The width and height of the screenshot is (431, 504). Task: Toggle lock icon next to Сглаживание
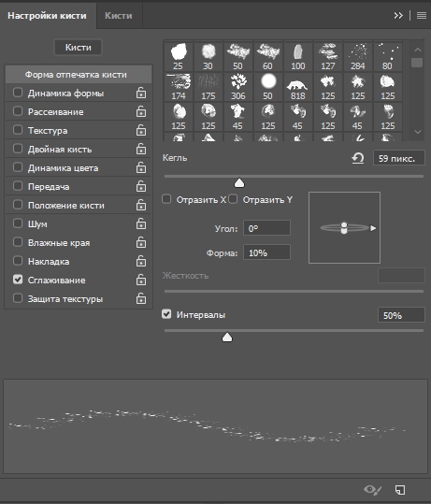pyautogui.click(x=141, y=280)
